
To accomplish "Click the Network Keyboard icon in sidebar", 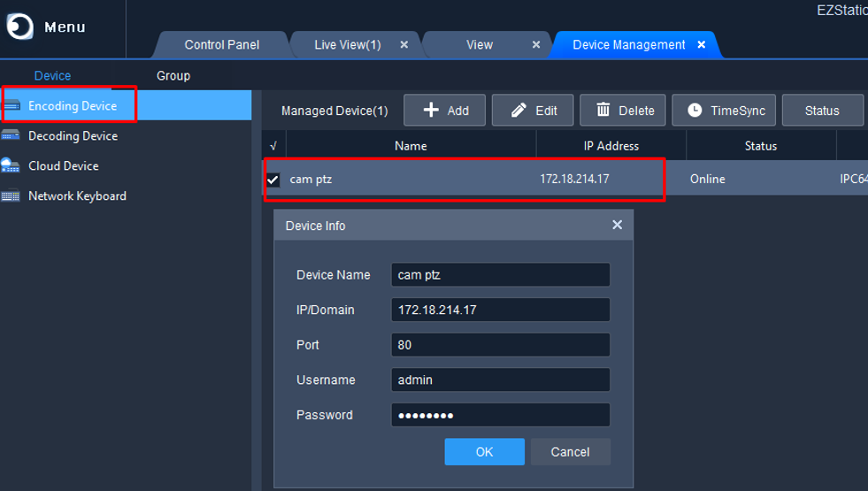I will [12, 196].
